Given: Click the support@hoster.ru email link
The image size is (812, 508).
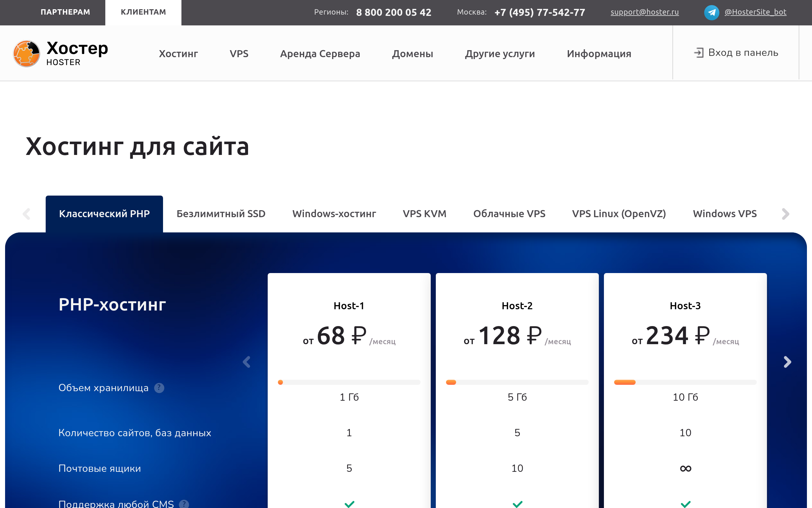Looking at the screenshot, I should 645,12.
